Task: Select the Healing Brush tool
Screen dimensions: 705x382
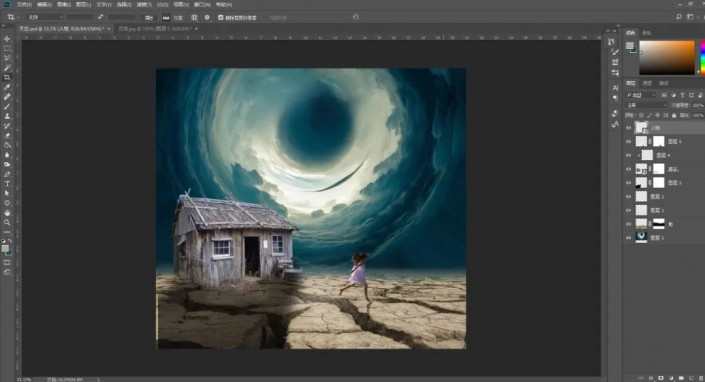Action: 7,97
